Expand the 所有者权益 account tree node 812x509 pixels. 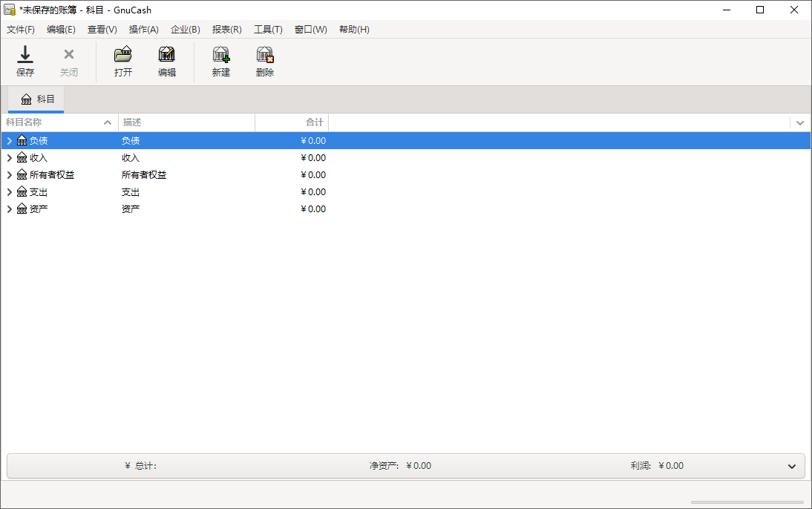(9, 174)
